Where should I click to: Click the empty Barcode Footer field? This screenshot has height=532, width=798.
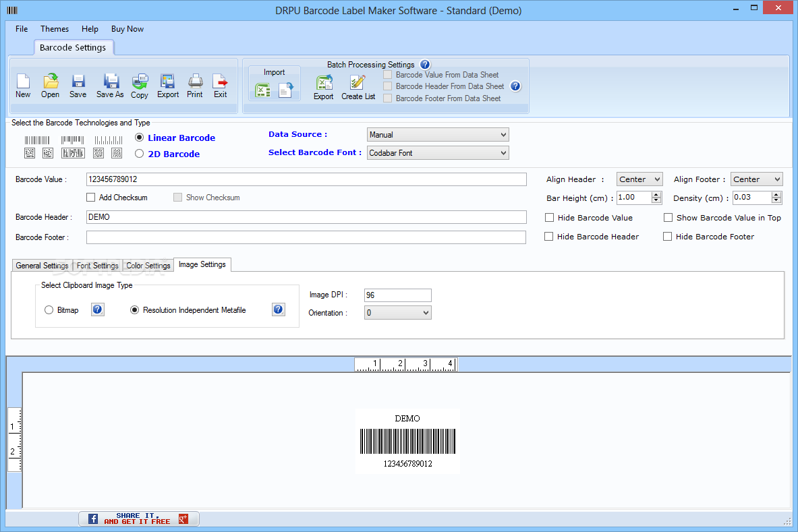point(306,237)
